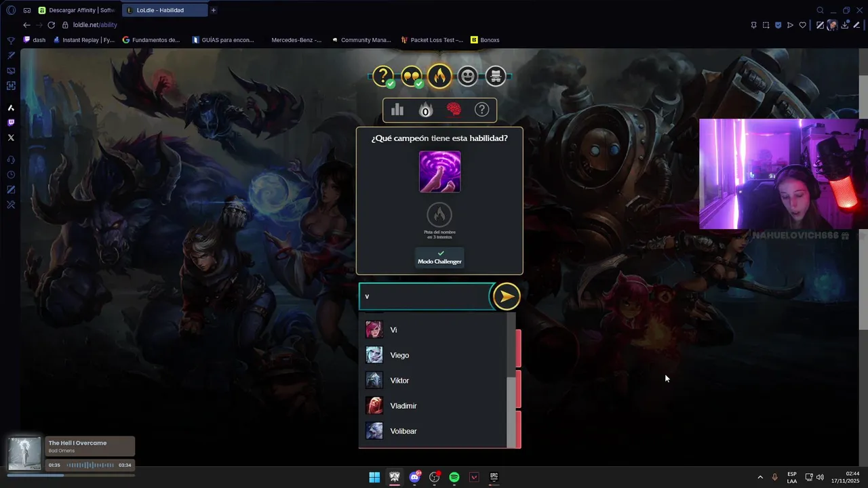Open the Instant Replay bookmark
Screen dimensions: 868x488
tap(84, 40)
